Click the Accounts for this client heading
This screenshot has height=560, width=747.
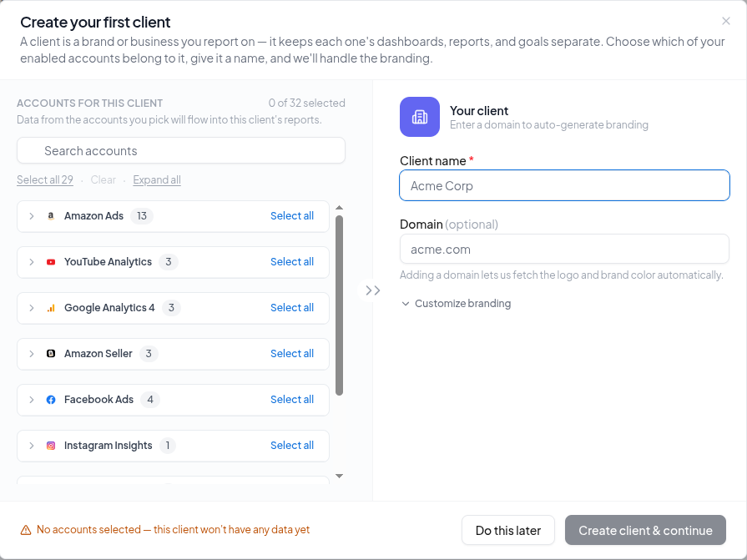tap(89, 103)
